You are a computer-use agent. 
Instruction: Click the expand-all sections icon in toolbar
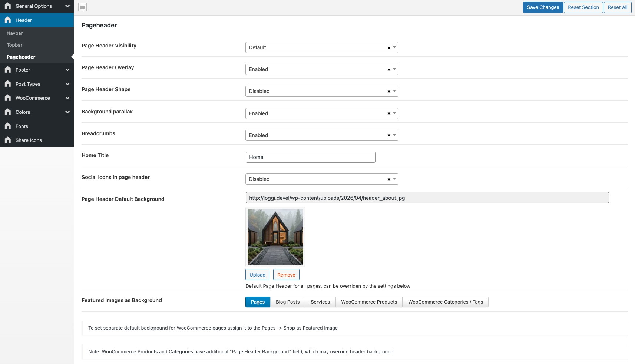pyautogui.click(x=83, y=7)
